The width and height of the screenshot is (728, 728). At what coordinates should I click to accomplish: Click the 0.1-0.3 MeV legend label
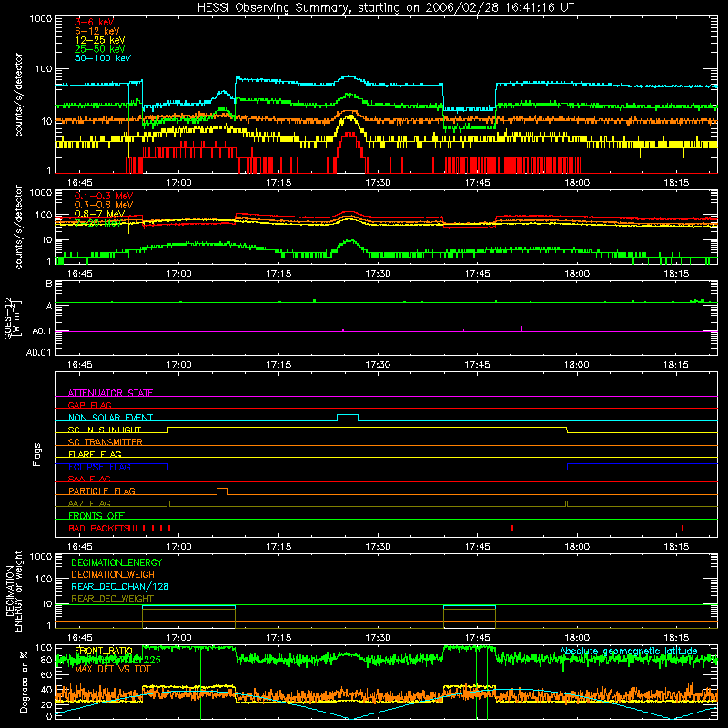pyautogui.click(x=104, y=196)
